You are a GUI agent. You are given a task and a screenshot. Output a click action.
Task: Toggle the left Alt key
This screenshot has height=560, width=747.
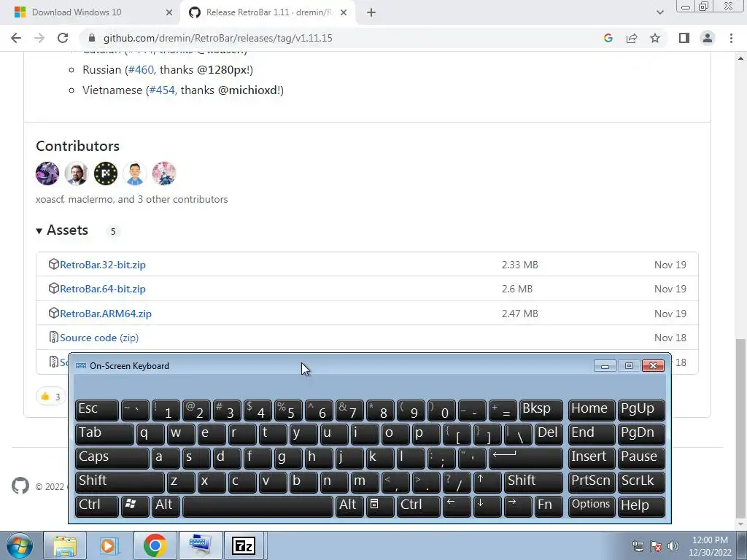click(166, 506)
